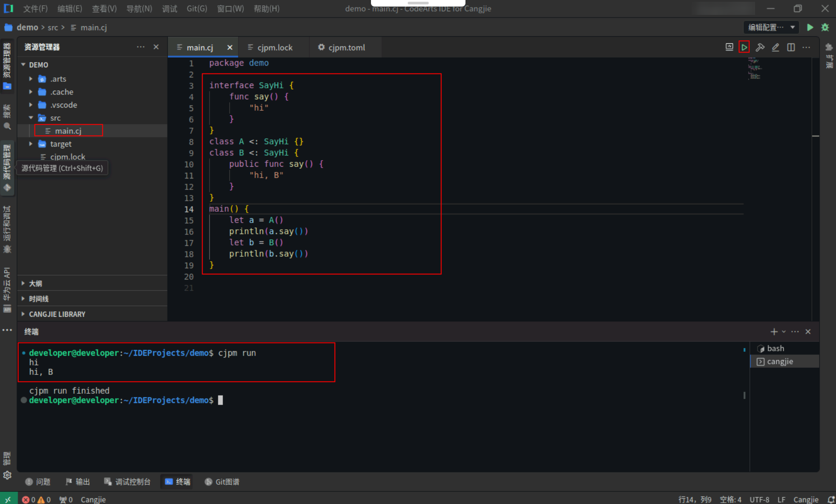Open the Debug menu
The image size is (836, 504).
pyautogui.click(x=169, y=9)
